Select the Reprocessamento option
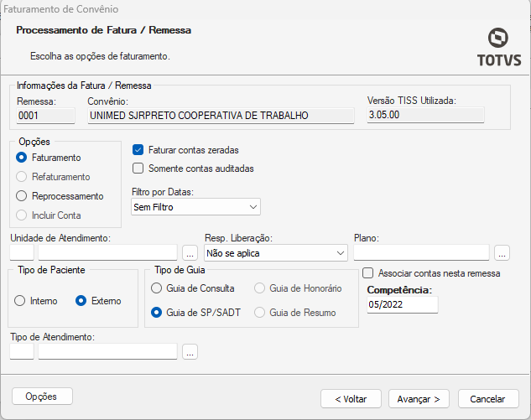The height and width of the screenshot is (420, 531). [22, 196]
